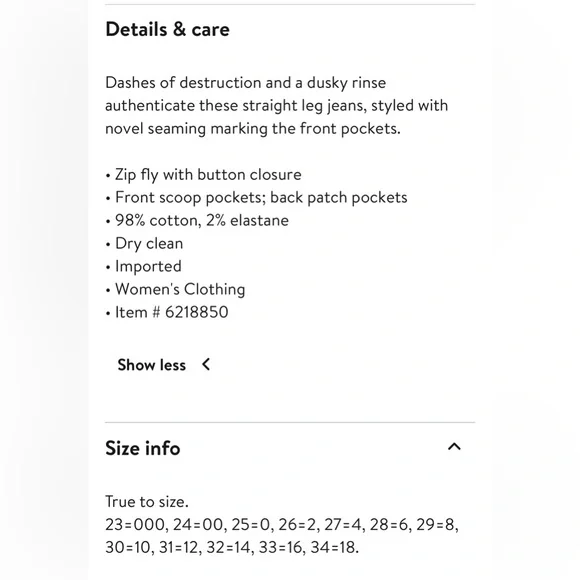580x580 pixels.
Task: Click the Imported bullet item
Action: 144,266
